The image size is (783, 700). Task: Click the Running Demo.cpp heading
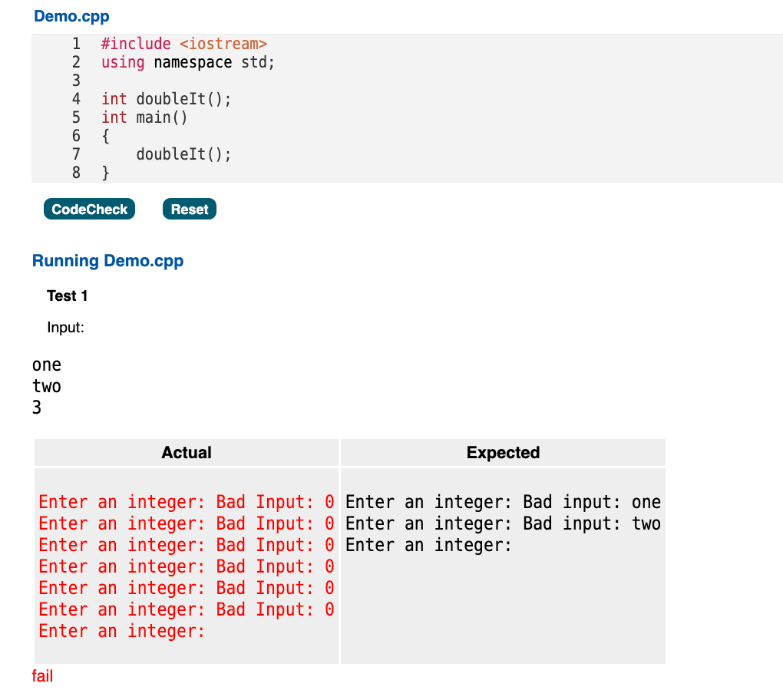tap(107, 261)
